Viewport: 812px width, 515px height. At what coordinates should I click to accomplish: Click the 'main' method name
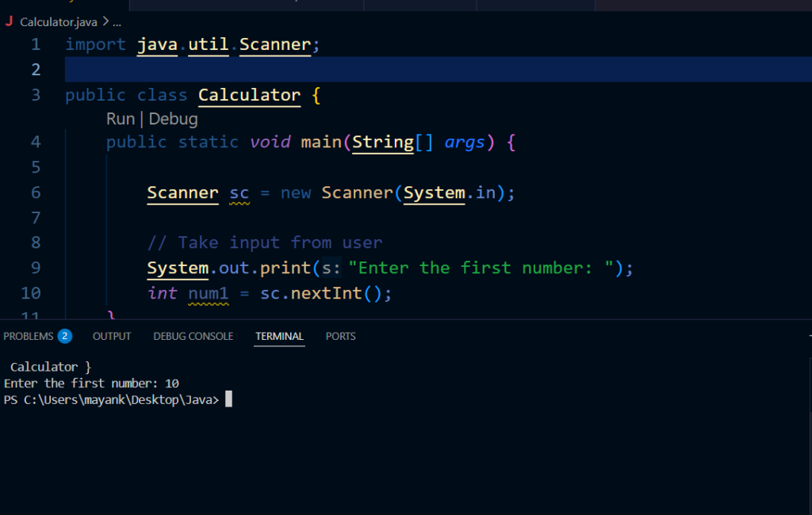(322, 142)
